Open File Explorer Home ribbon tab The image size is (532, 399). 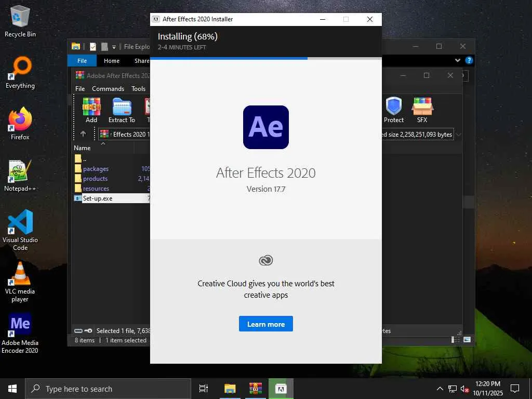tap(112, 61)
